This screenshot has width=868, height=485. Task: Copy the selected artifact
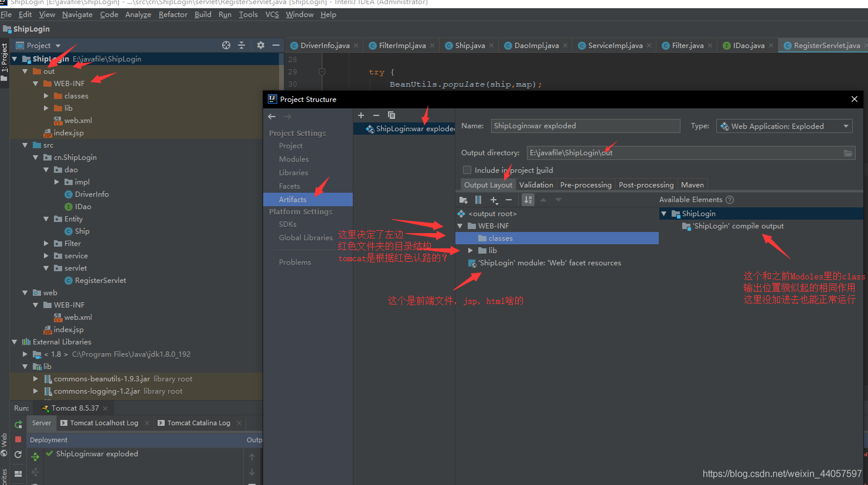pos(392,115)
